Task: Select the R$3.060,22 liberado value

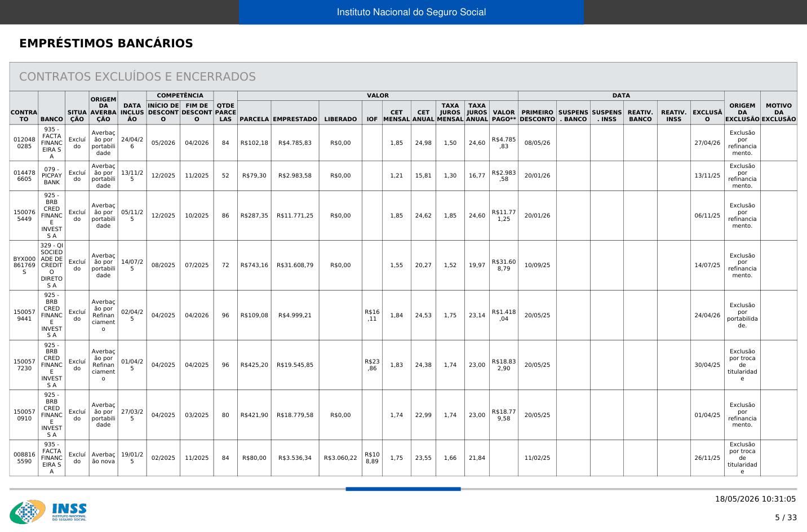Action: [x=340, y=458]
